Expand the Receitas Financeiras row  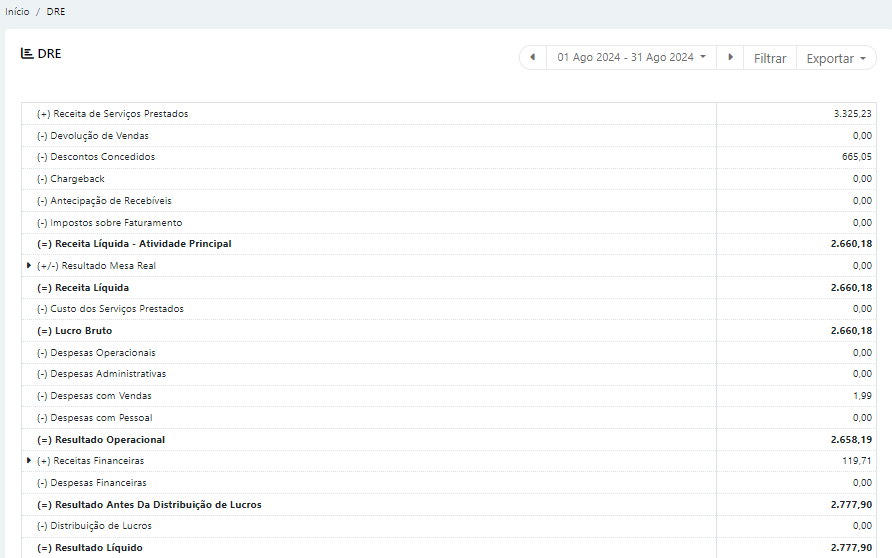(x=28, y=461)
